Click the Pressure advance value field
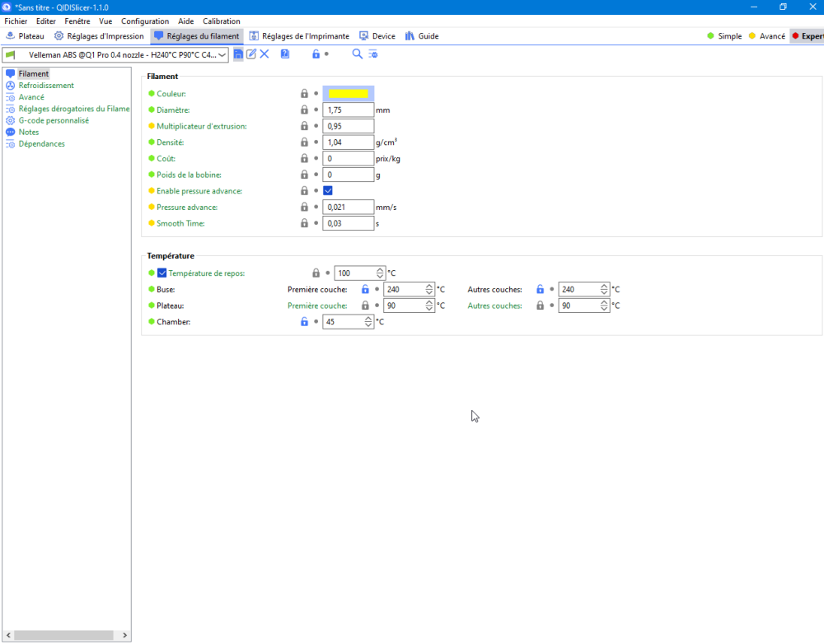 (x=349, y=207)
